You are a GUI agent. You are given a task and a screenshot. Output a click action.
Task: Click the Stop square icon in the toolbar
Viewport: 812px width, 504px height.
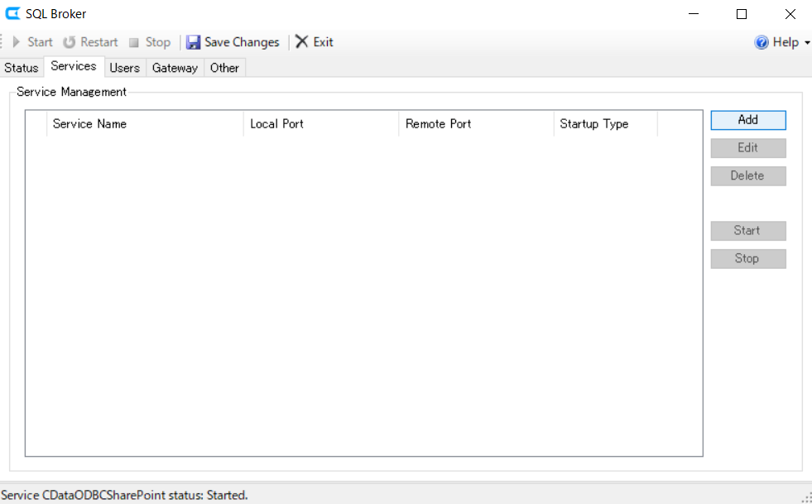coord(133,41)
